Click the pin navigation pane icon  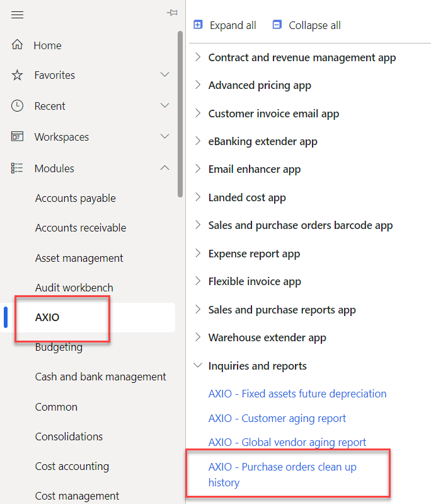click(x=171, y=13)
